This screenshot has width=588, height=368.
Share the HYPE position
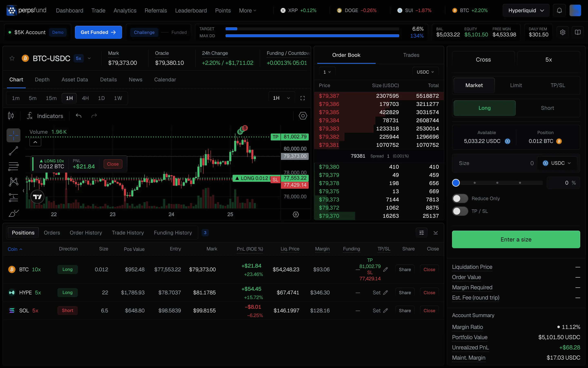[x=405, y=293]
